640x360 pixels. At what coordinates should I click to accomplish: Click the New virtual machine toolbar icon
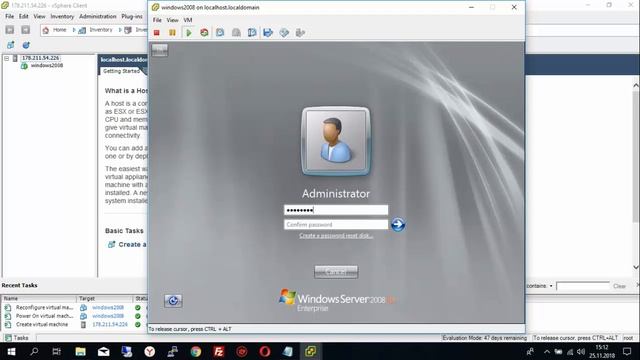[x=10, y=45]
